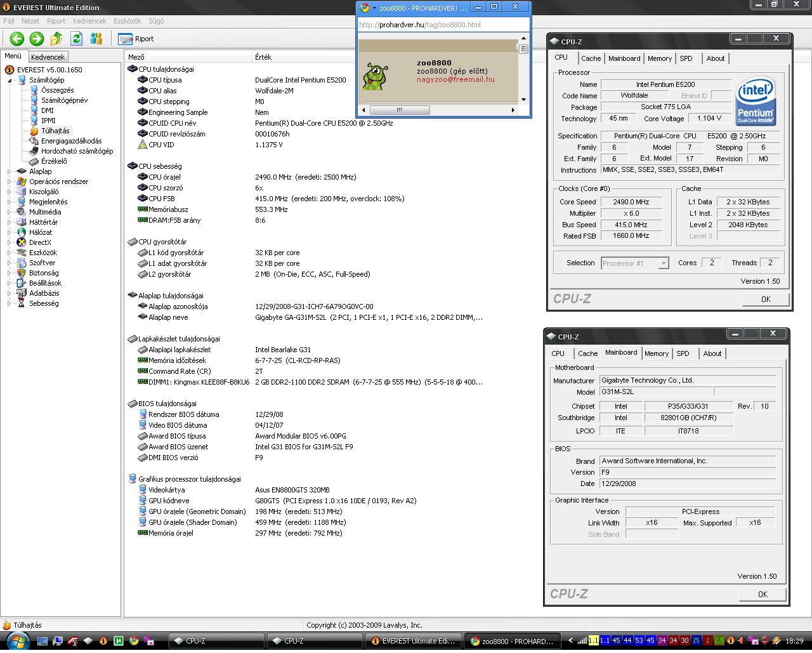Viewport: 812px width, 653px height.
Task: Open the Memory tab in upper CPU-Z window
Action: 660,58
